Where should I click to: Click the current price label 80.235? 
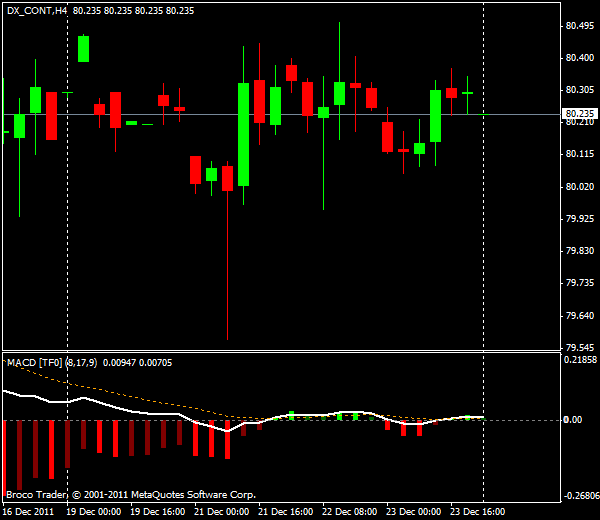click(579, 114)
